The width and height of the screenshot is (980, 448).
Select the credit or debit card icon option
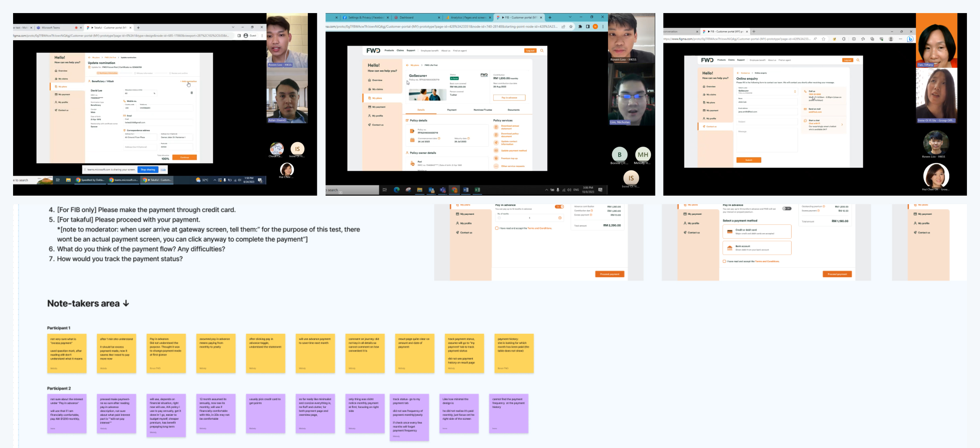[730, 232]
